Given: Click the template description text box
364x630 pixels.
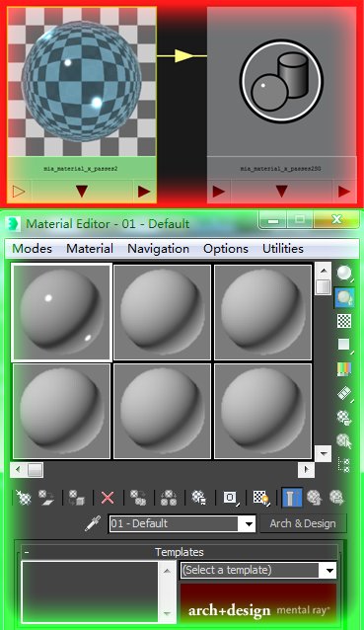Looking at the screenshot, I should 91,591.
